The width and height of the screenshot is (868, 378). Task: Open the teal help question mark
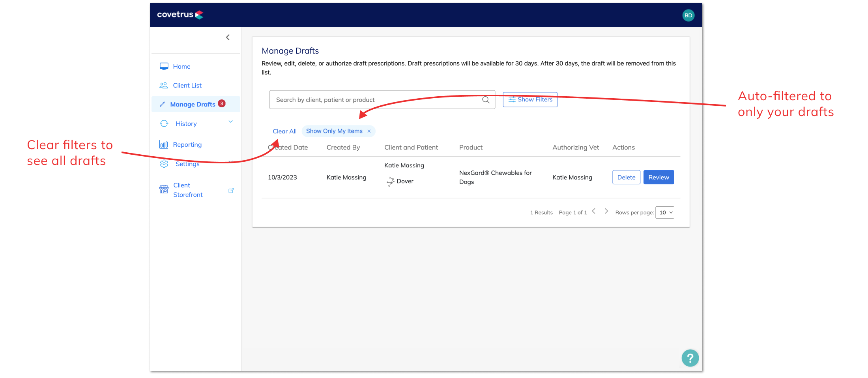click(x=690, y=358)
